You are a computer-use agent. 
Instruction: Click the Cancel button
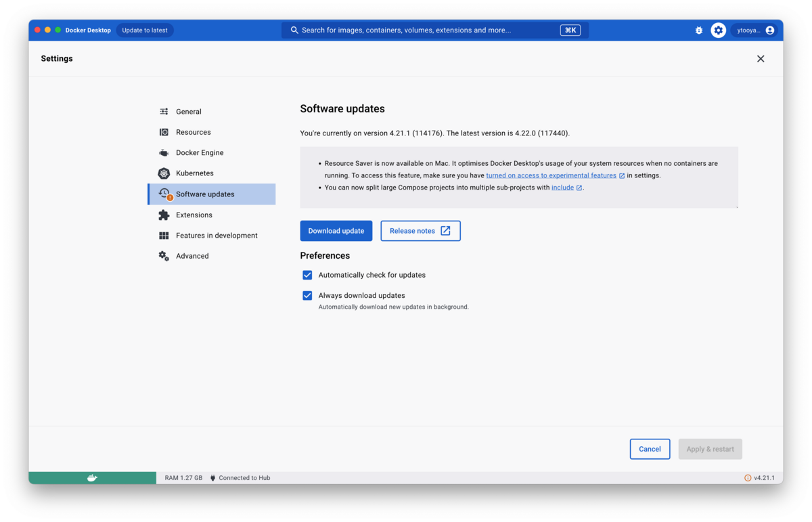(x=650, y=449)
